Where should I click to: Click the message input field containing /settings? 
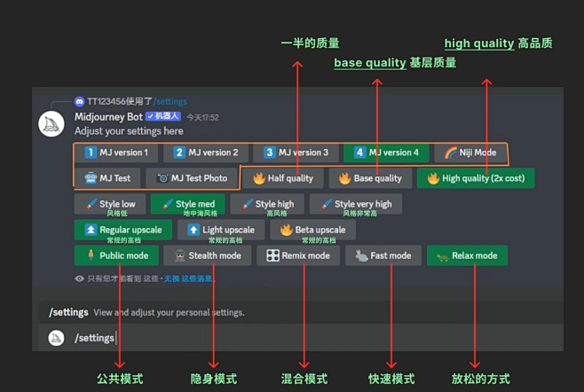301,338
